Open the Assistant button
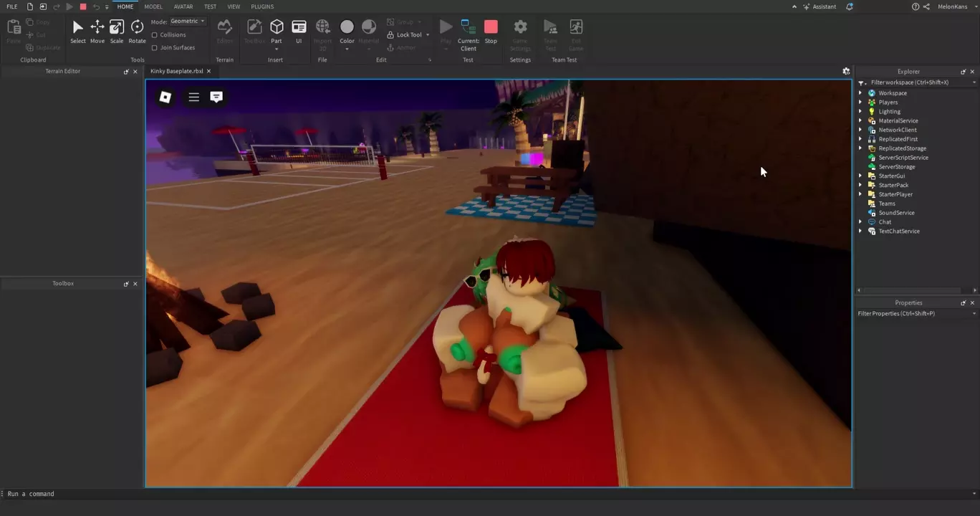 [819, 6]
